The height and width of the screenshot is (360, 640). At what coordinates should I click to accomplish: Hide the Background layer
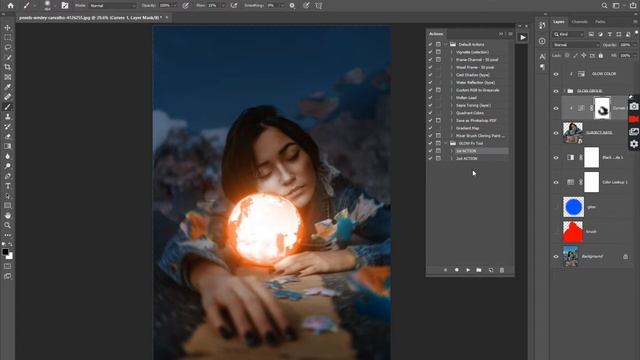pos(556,256)
